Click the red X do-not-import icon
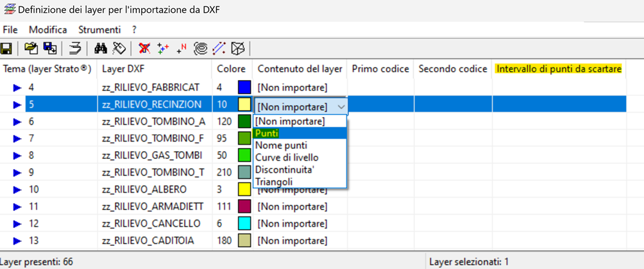Image resolution: width=644 pixels, height=269 pixels. [144, 49]
